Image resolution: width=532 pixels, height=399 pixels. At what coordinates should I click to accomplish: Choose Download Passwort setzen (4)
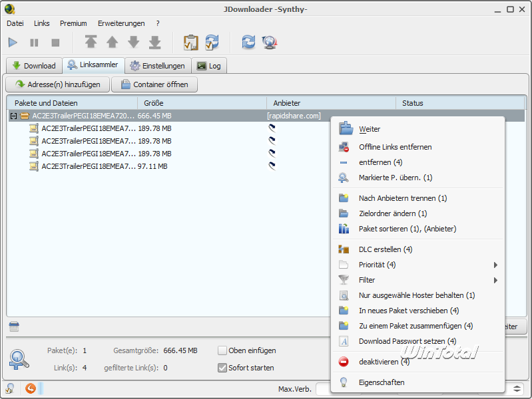(x=417, y=341)
